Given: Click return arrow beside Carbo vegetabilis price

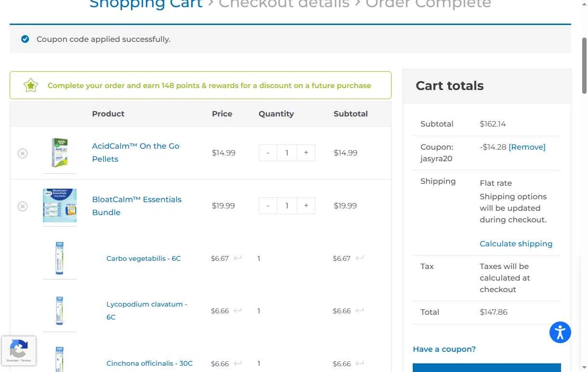Looking at the screenshot, I should coord(237,258).
